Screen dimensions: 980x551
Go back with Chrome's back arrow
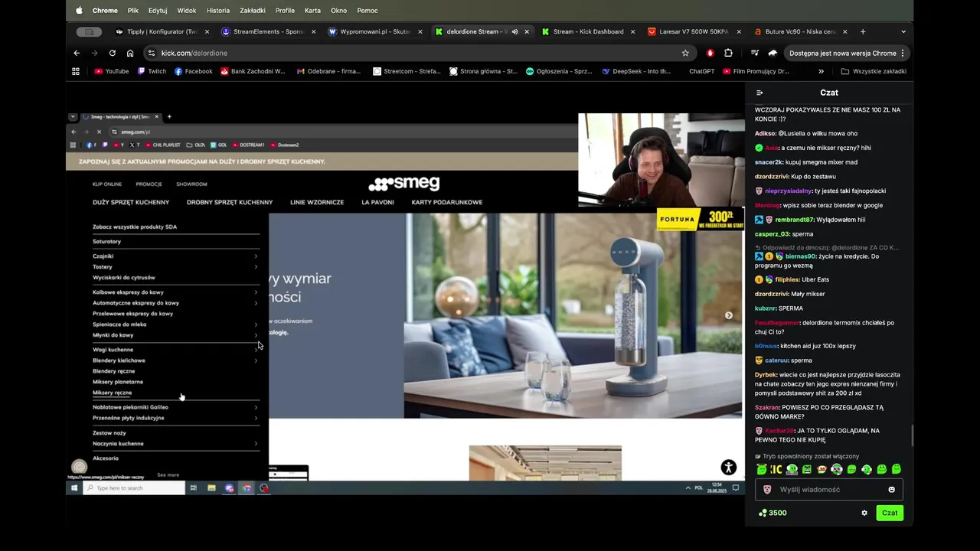pos(77,53)
